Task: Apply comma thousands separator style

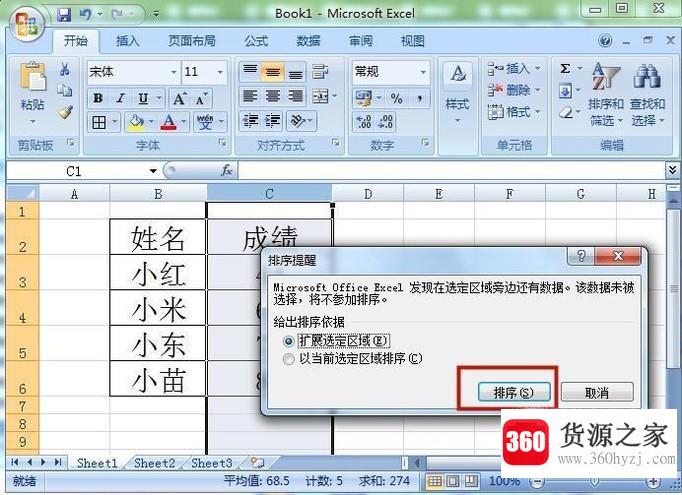Action: pos(419,98)
